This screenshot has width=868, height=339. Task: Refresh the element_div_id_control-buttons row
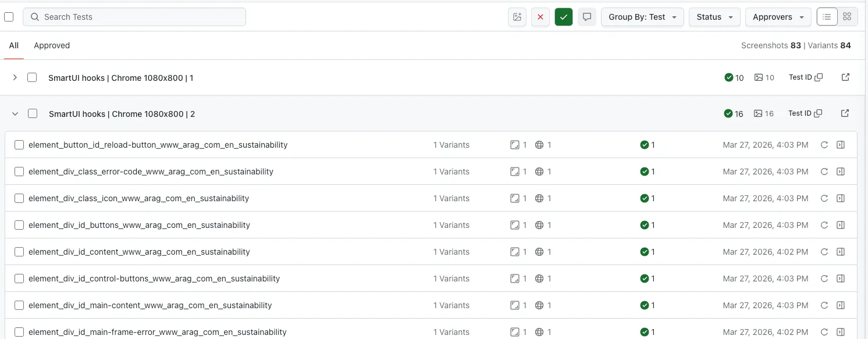point(824,279)
